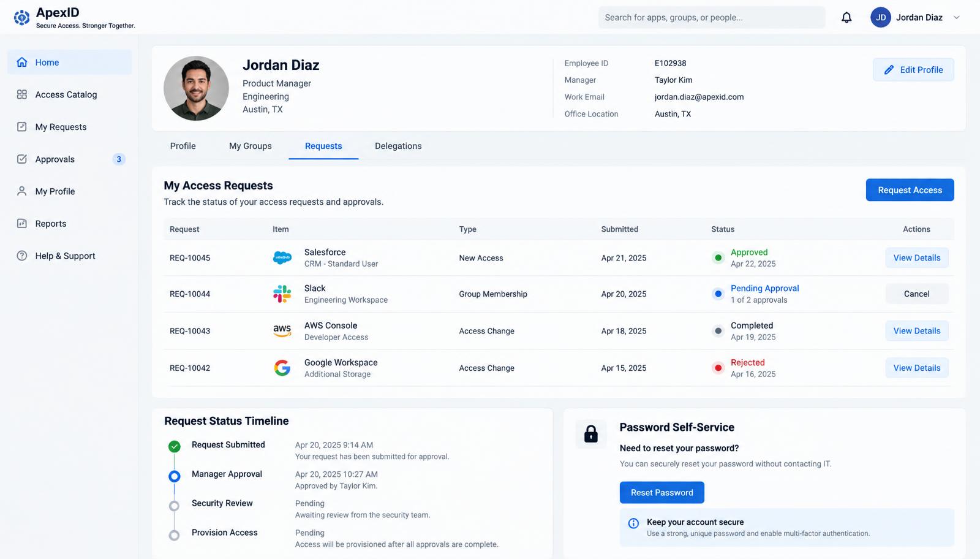Click in the search apps, groups, people field

coord(712,17)
